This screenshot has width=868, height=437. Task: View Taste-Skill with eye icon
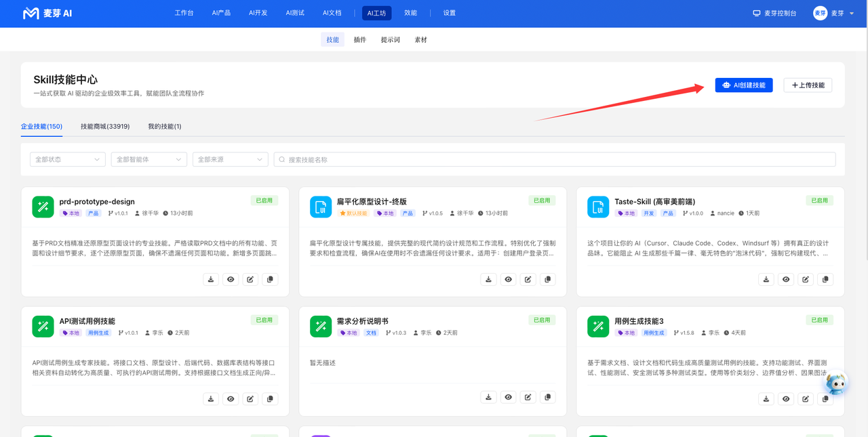tap(786, 279)
